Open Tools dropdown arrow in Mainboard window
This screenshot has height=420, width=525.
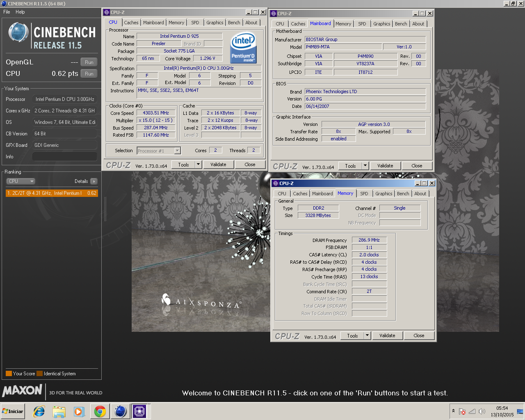point(365,166)
